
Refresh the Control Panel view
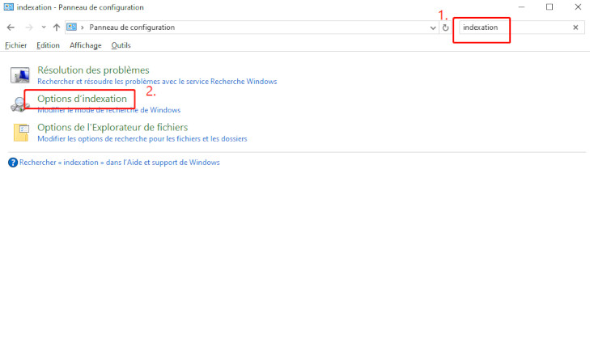click(445, 28)
